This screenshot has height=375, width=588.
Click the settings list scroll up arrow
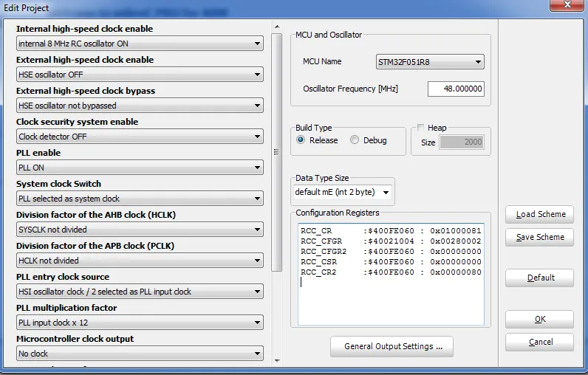coord(277,27)
